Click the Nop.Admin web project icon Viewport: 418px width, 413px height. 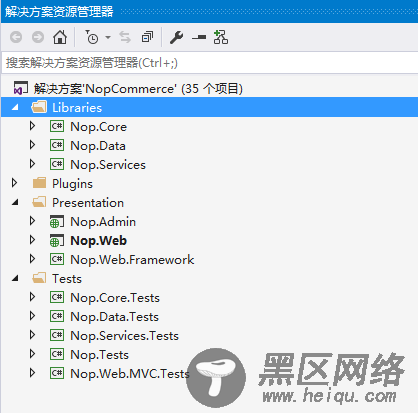click(57, 222)
